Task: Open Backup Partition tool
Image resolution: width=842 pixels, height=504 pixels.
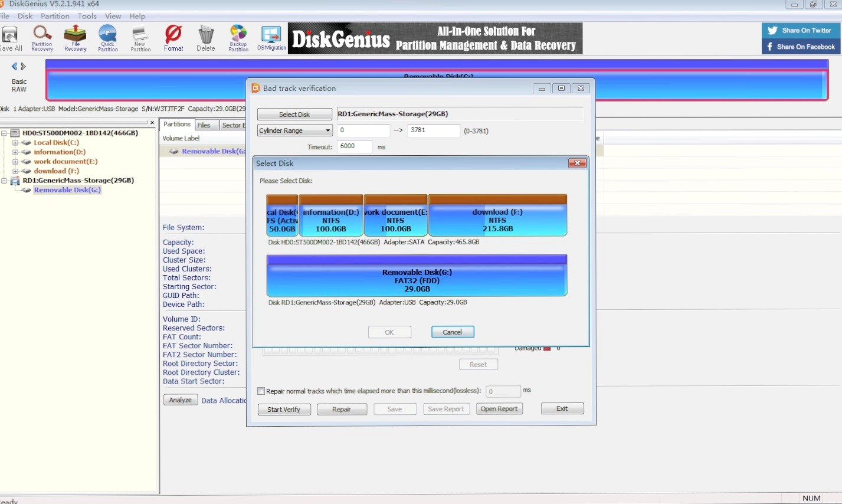Action: tap(238, 38)
